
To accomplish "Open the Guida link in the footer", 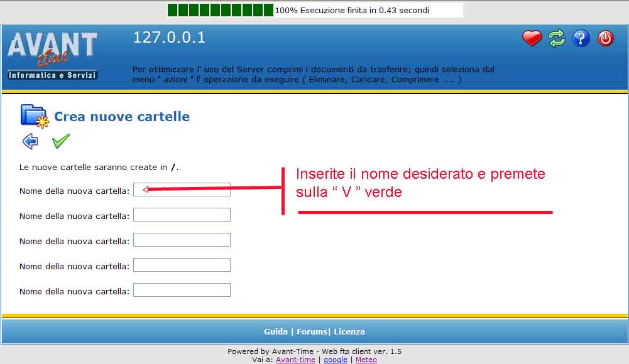I will point(275,331).
